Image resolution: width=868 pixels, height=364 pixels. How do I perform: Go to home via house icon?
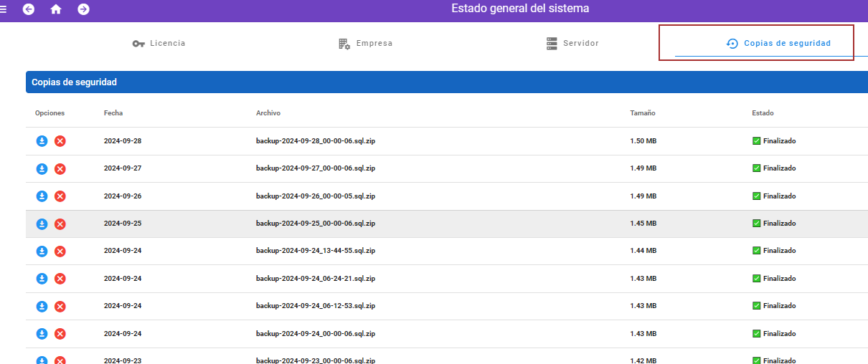[56, 9]
